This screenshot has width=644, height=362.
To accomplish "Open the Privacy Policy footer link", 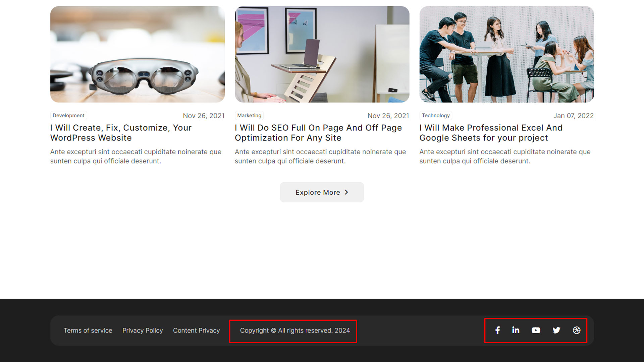I will (x=143, y=330).
